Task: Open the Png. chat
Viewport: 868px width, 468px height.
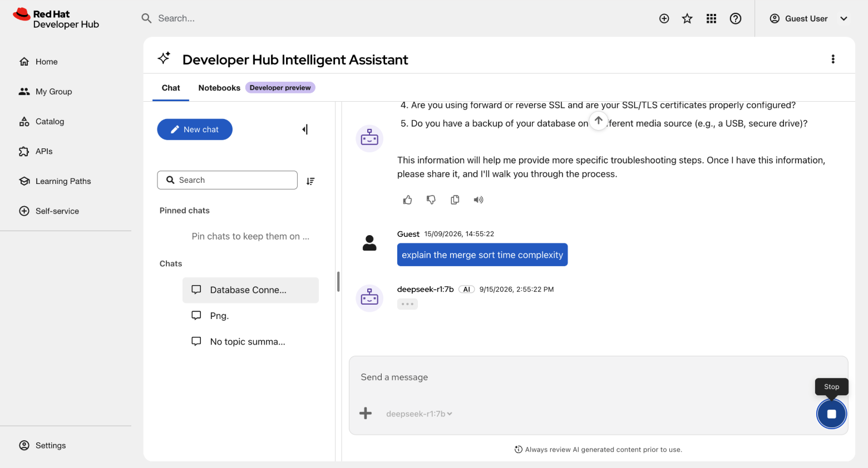Action: tap(250, 316)
